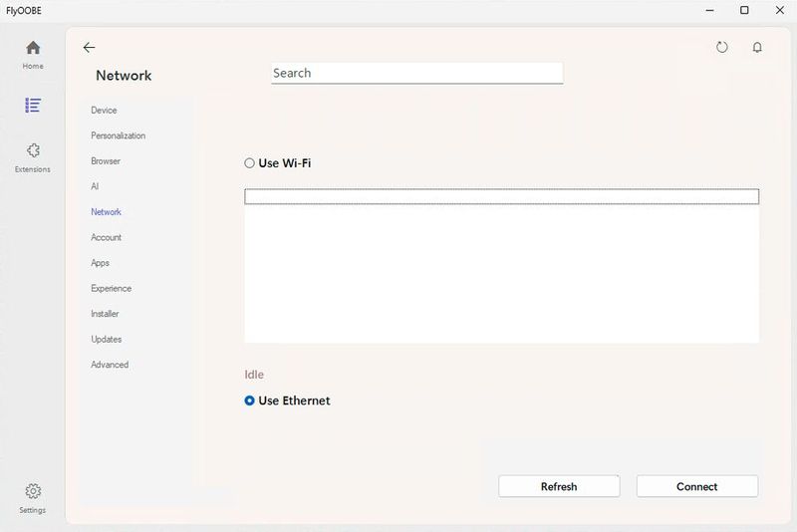Click the back arrow
The width and height of the screenshot is (797, 532).
coord(89,47)
